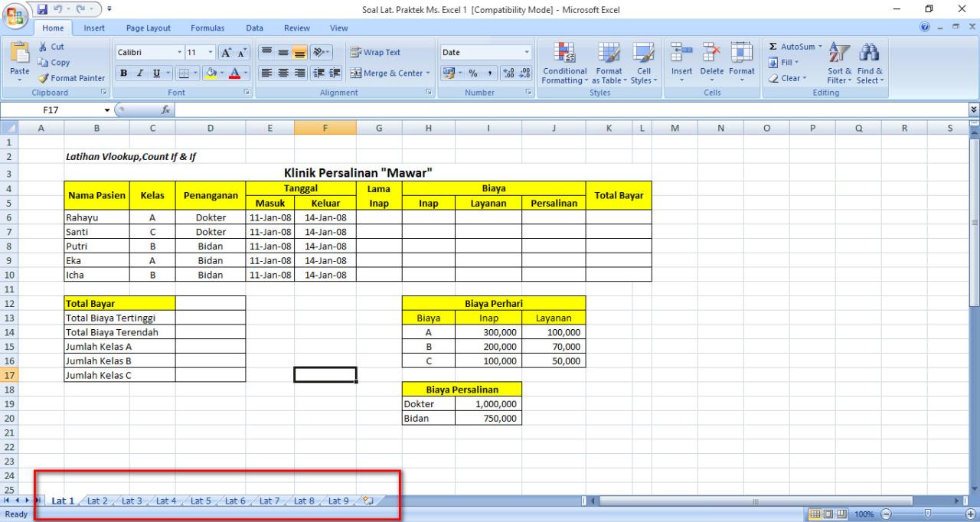Image resolution: width=980 pixels, height=522 pixels.
Task: Toggle Center horizontal text alignment
Action: [x=283, y=73]
